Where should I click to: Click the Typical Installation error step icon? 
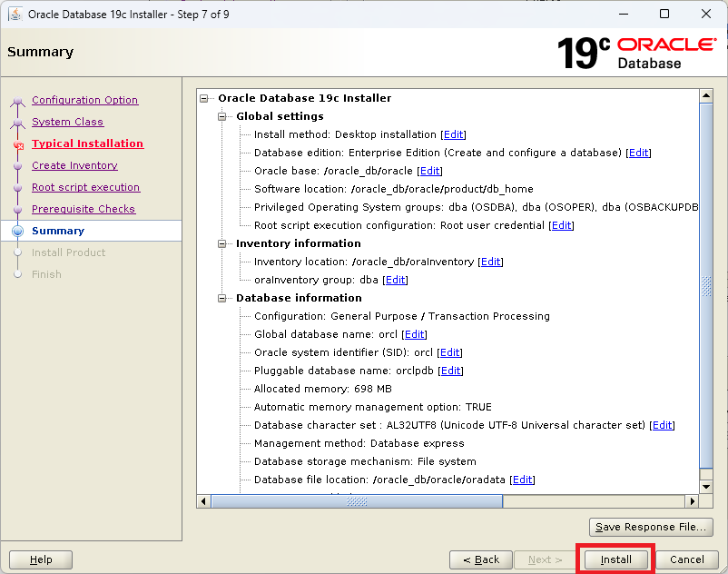coord(18,145)
